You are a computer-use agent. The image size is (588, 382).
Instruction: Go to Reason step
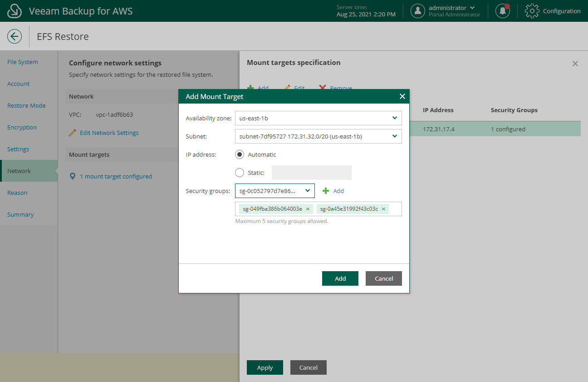pos(17,193)
